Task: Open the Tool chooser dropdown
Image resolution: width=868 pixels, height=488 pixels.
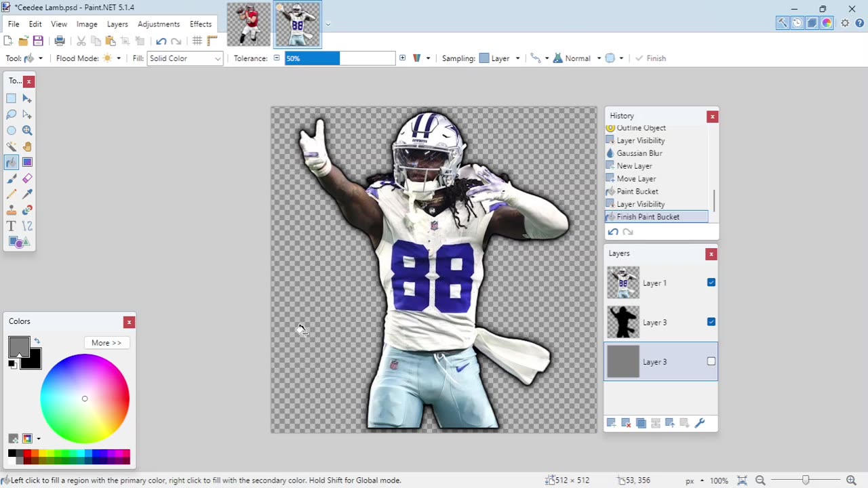Action: click(33, 58)
